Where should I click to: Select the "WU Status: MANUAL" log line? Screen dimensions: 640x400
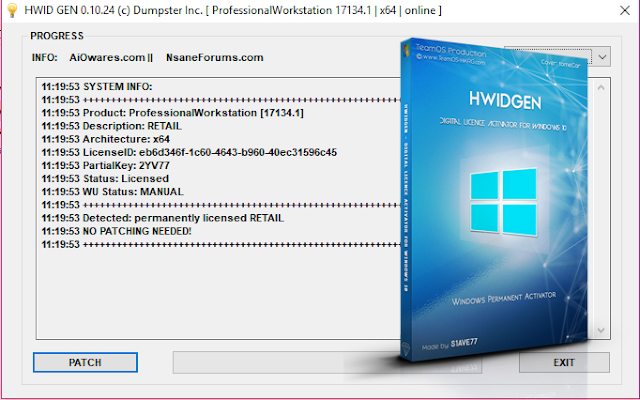coord(112,192)
